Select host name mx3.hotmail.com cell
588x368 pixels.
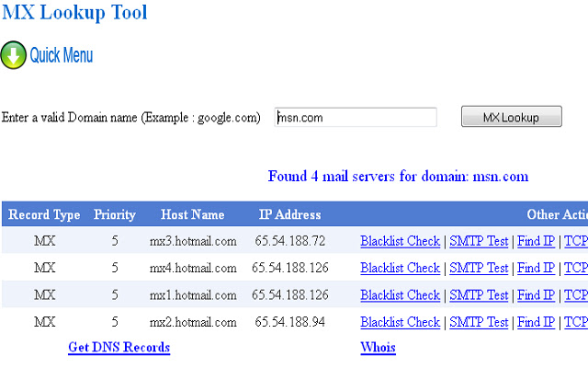193,241
